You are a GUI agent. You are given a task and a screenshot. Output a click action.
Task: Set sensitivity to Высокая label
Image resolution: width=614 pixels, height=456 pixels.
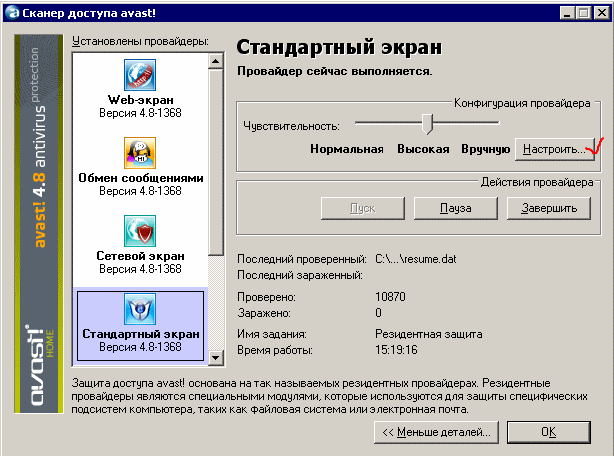423,149
